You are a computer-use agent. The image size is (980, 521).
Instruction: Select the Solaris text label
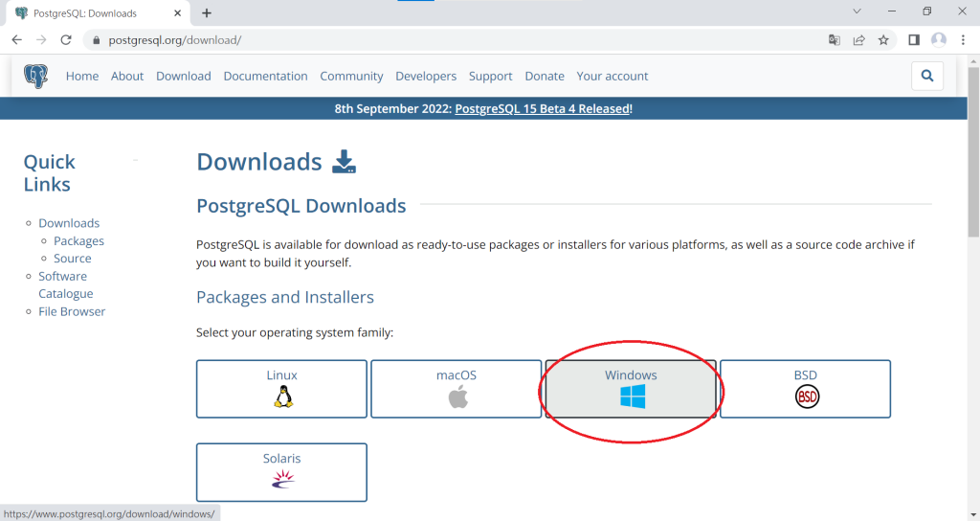coord(282,459)
